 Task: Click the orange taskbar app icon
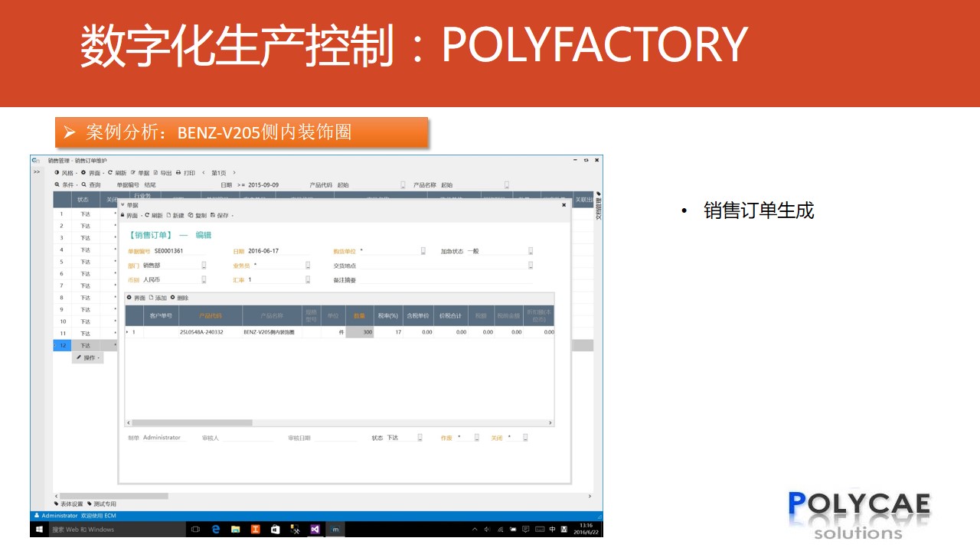(x=256, y=529)
